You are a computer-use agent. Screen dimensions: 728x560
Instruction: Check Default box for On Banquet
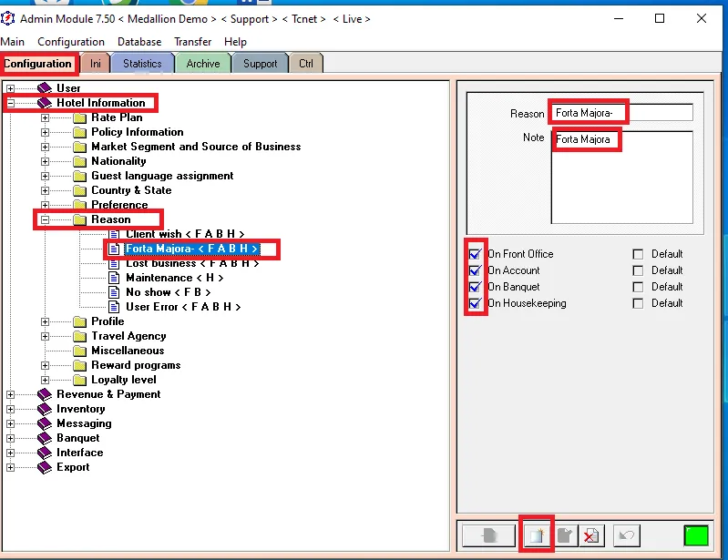(x=638, y=287)
